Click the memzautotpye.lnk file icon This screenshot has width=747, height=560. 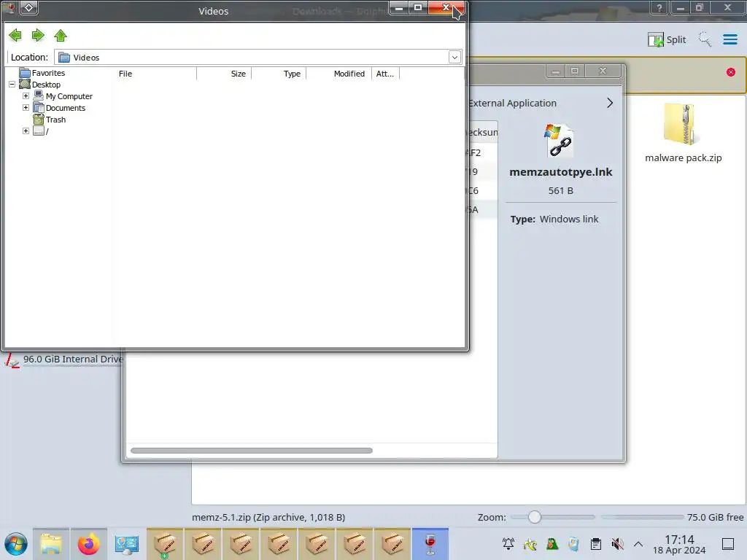tap(559, 141)
